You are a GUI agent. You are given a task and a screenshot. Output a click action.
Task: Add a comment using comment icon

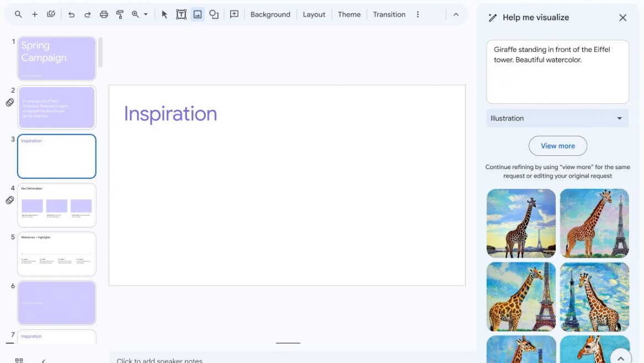(234, 14)
